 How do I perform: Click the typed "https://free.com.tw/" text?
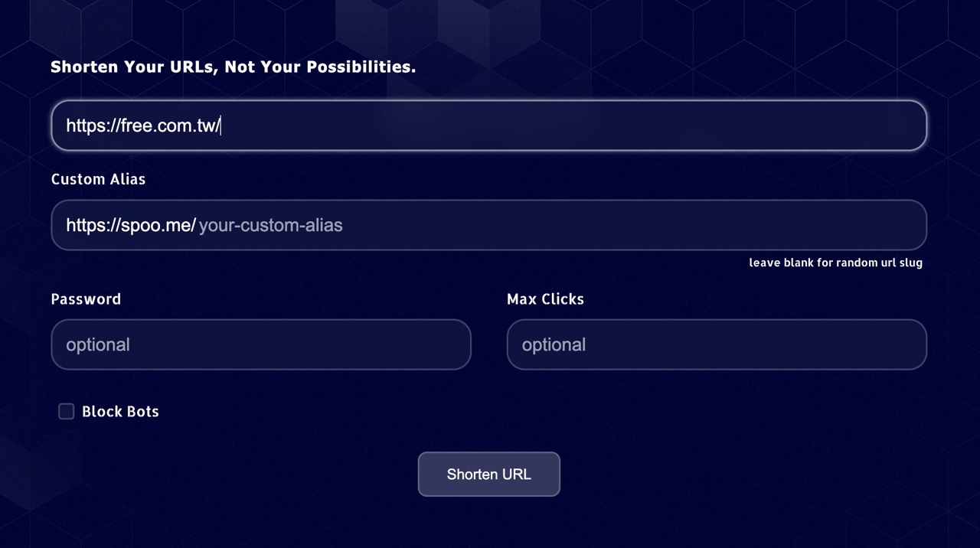click(143, 126)
